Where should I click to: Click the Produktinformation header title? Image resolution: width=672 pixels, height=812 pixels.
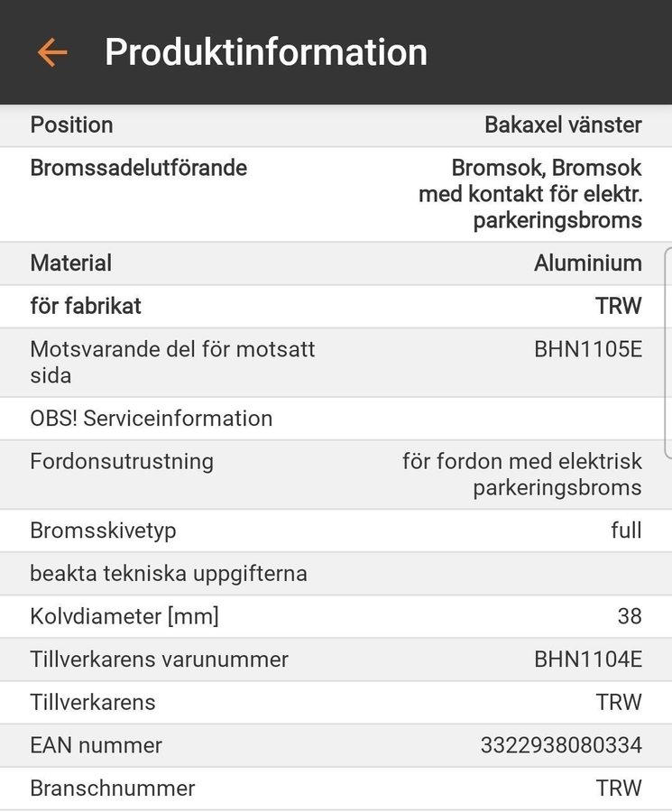[266, 52]
